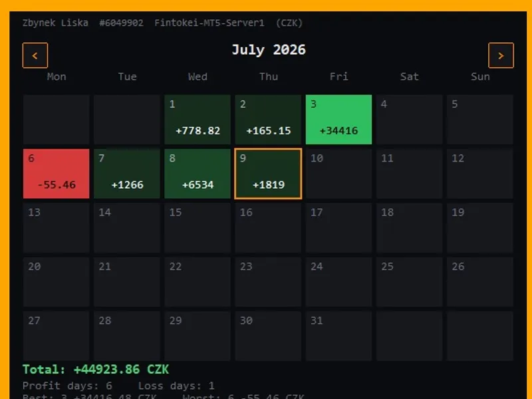The height and width of the screenshot is (399, 532).
Task: Select the July 14 day cell
Action: tap(127, 228)
